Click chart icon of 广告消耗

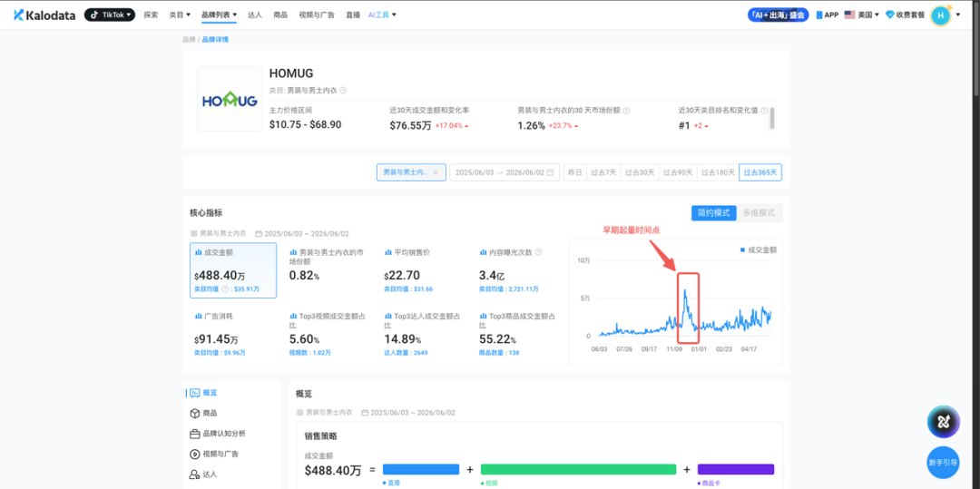(x=199, y=316)
